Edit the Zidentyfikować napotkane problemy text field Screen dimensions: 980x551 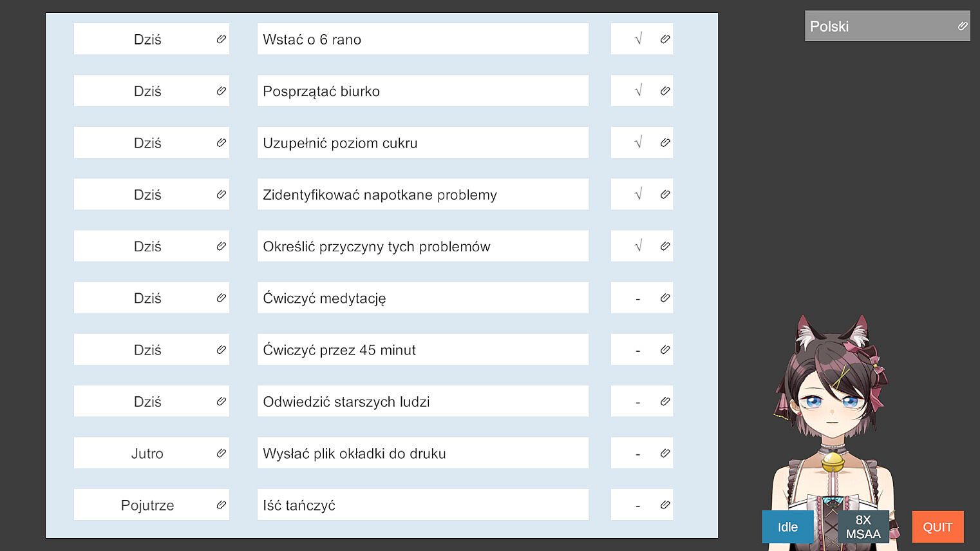point(422,195)
